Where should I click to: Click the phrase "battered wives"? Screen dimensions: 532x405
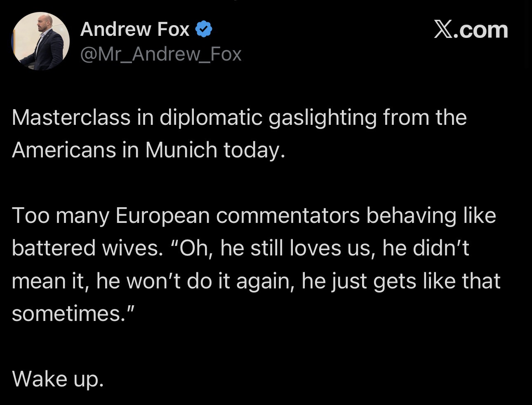pos(85,248)
